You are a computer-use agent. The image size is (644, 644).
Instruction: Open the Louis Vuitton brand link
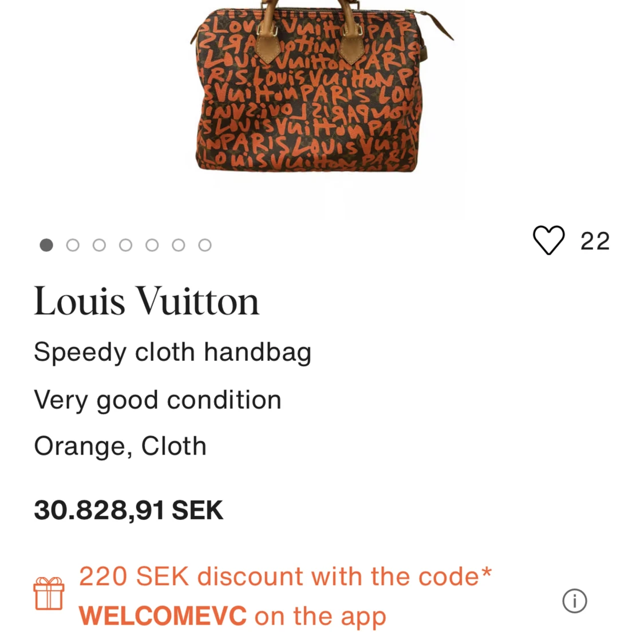pos(147,301)
